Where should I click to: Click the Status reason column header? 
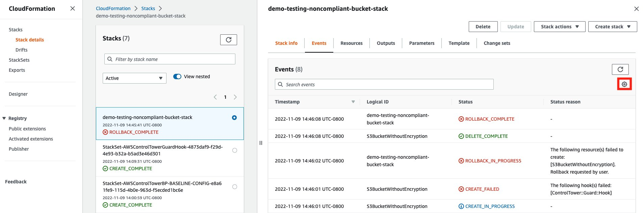click(x=565, y=102)
